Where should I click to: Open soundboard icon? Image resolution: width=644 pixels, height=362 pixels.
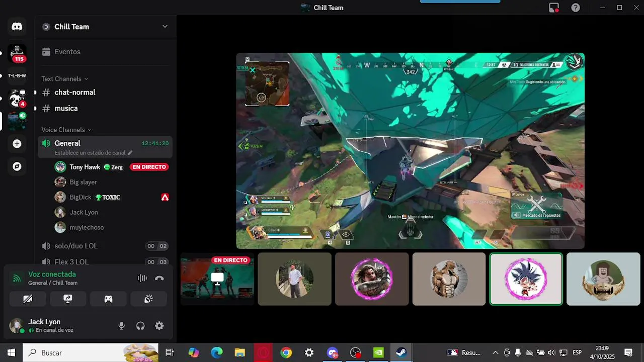click(148, 299)
